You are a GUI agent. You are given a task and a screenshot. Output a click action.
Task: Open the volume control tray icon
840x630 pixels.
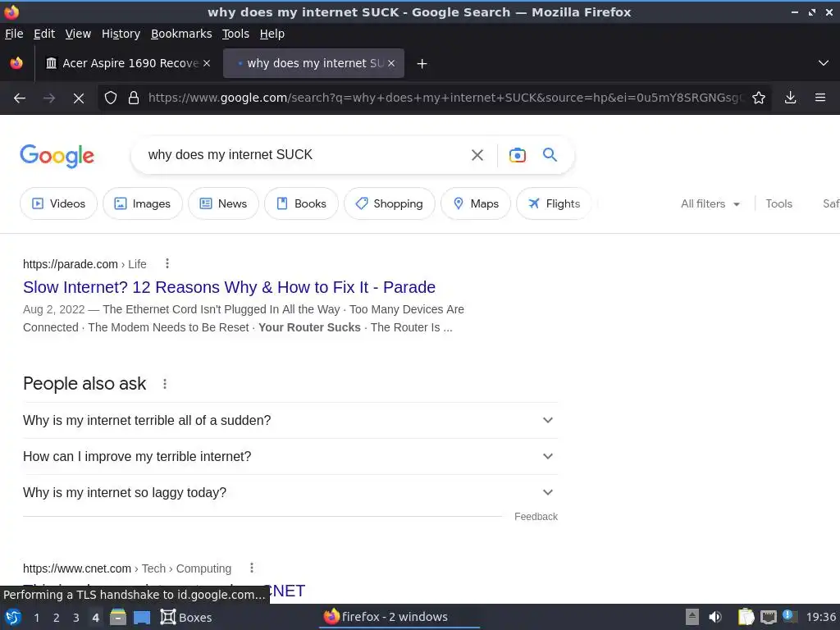(715, 617)
